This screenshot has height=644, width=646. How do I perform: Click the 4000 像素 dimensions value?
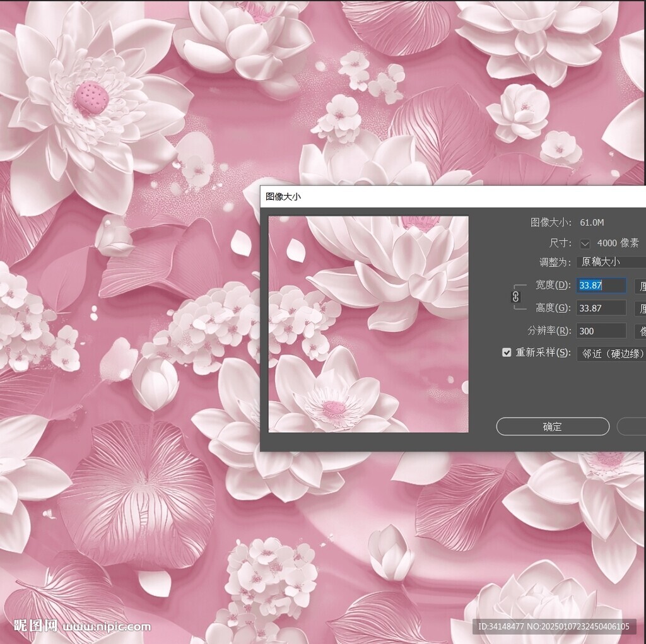(x=618, y=243)
